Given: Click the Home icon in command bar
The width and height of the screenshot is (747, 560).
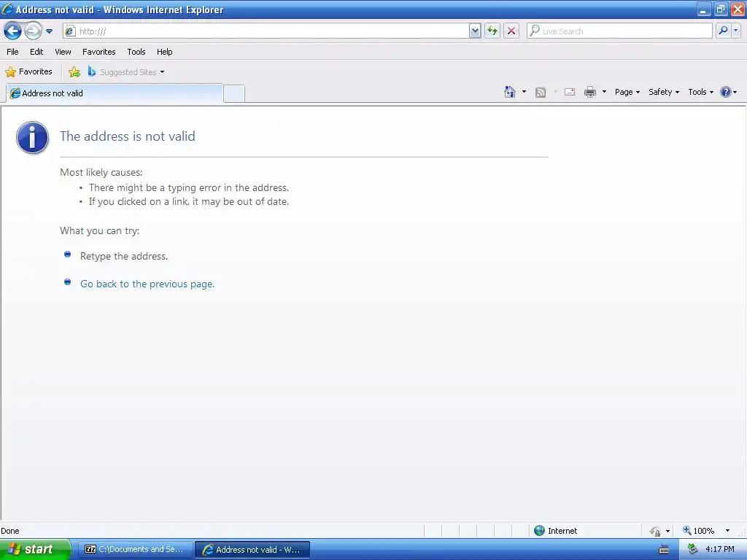Looking at the screenshot, I should click(510, 92).
